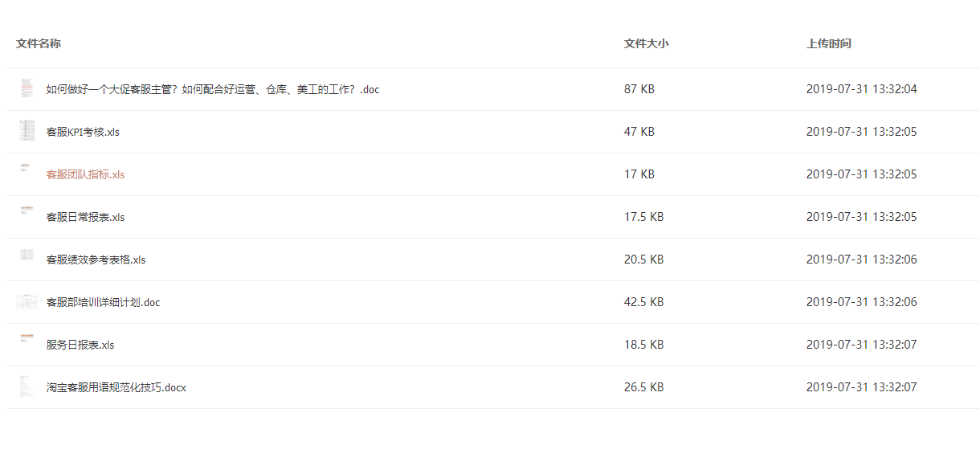
Task: Open 客服部培训详细计划.doc document
Action: (103, 302)
